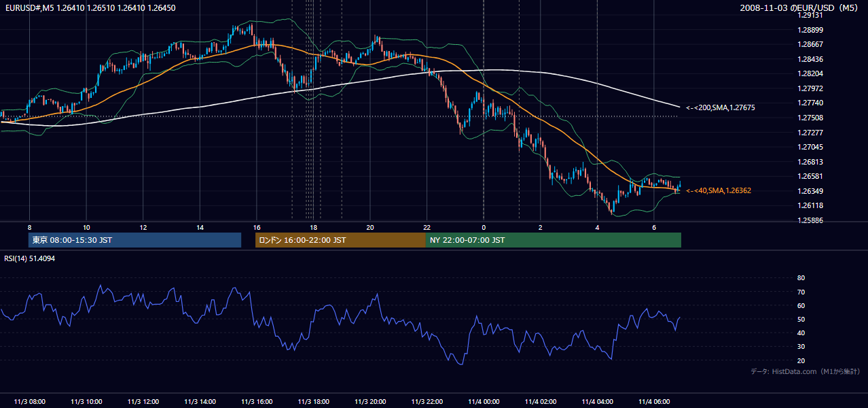Click price axis label 1.28899
Screen dimensions: 868x408
pyautogui.click(x=810, y=30)
